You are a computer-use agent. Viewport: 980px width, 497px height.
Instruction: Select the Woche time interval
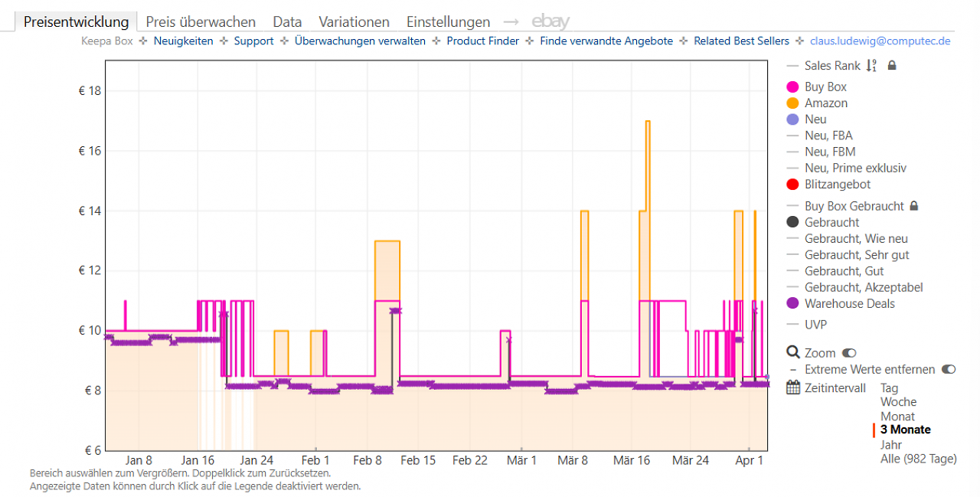click(x=898, y=402)
